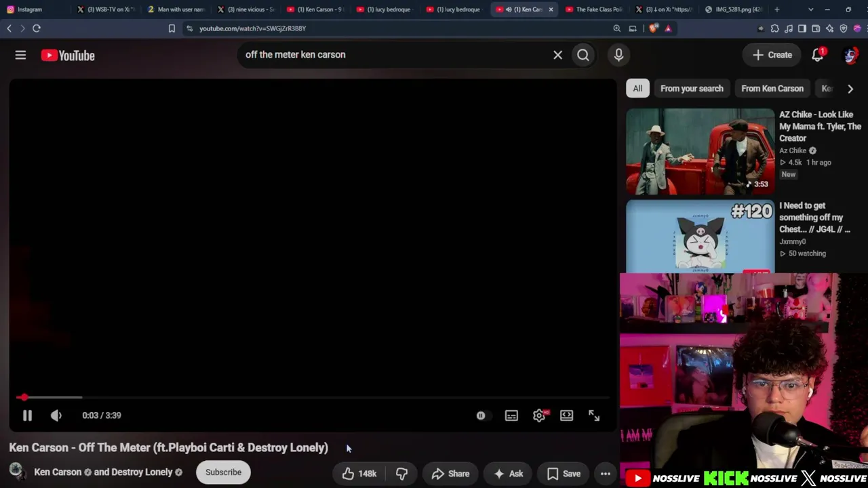Open the browser media control icon
The height and width of the screenshot is (488, 868).
pos(789,28)
